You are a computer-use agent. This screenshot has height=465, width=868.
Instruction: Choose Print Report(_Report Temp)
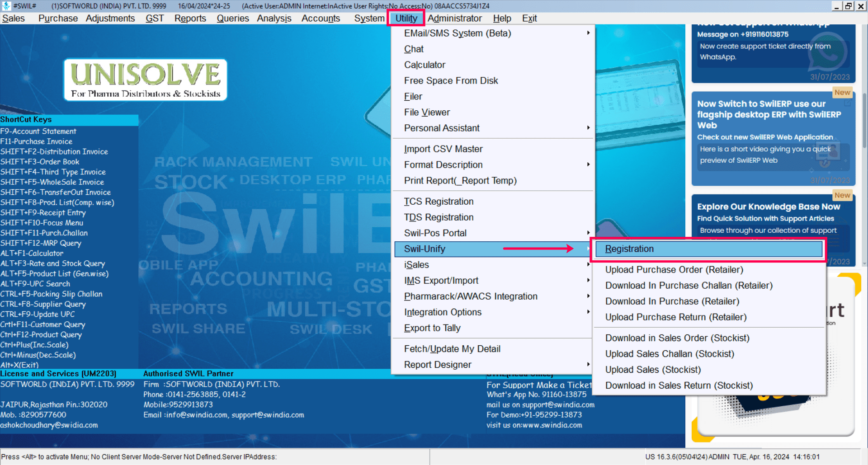point(493,181)
